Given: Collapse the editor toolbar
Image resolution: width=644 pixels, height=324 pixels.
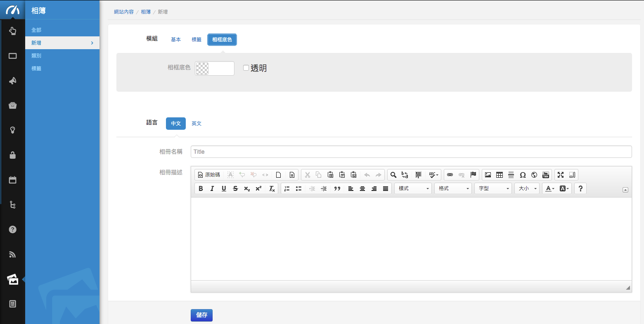Looking at the screenshot, I should pyautogui.click(x=625, y=190).
